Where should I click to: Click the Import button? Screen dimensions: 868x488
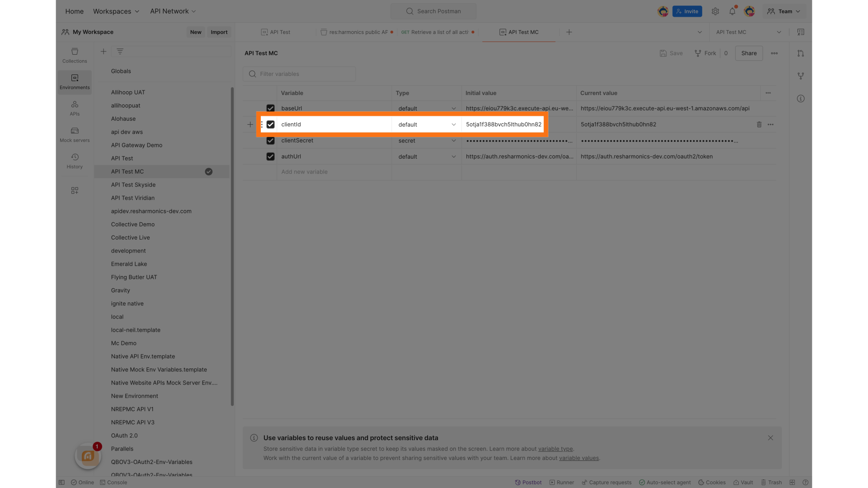[219, 32]
